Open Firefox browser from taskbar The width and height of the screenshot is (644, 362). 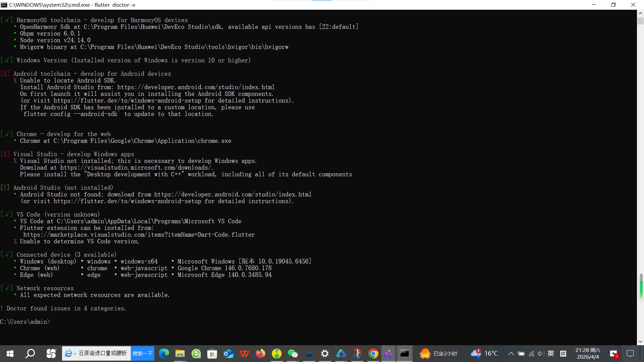pyautogui.click(x=260, y=354)
